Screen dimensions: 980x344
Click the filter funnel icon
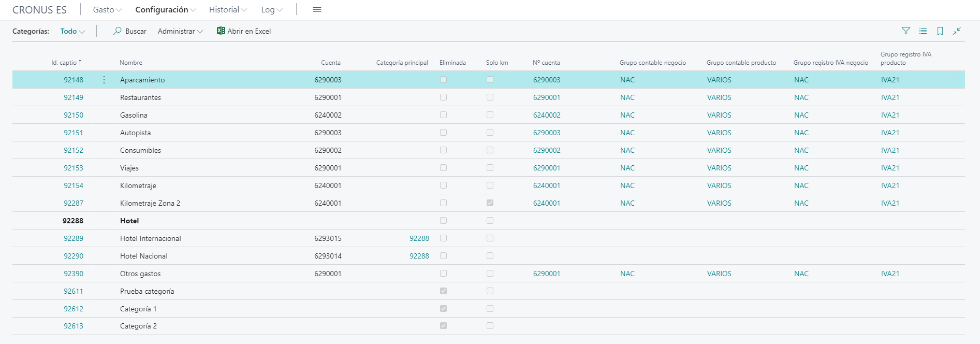click(905, 31)
